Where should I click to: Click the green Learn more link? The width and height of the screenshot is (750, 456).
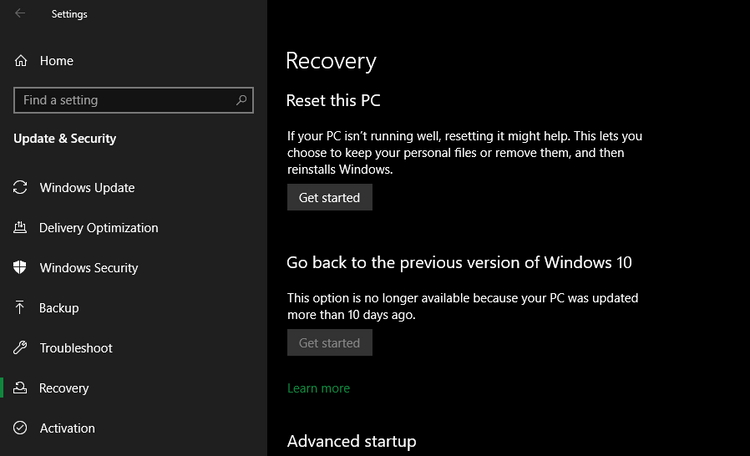[x=318, y=388]
